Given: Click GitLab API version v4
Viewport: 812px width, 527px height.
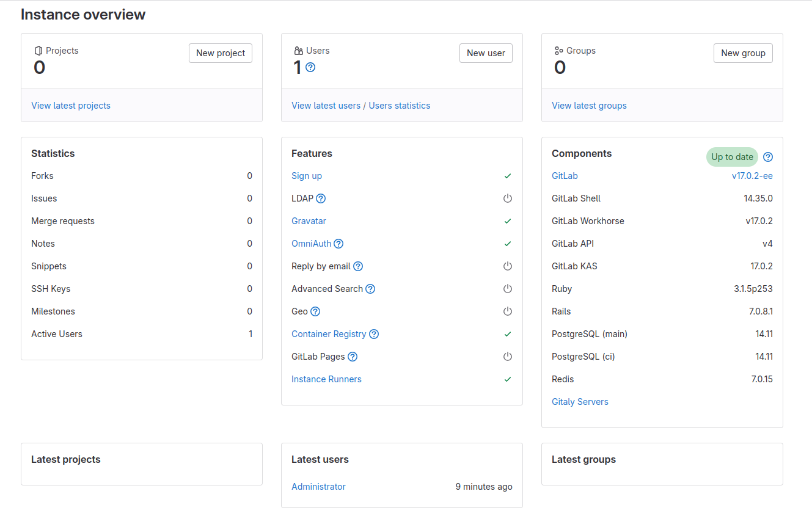Looking at the screenshot, I should coord(767,244).
